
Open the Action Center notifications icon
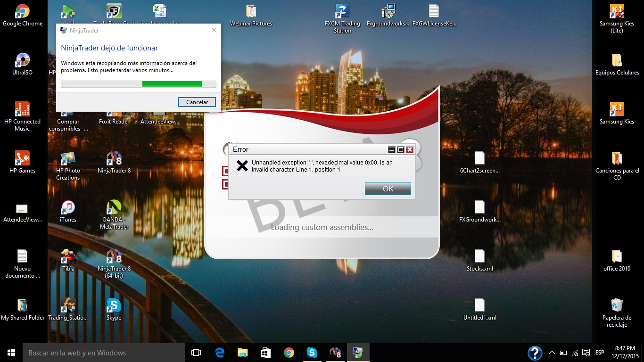pos(586,353)
